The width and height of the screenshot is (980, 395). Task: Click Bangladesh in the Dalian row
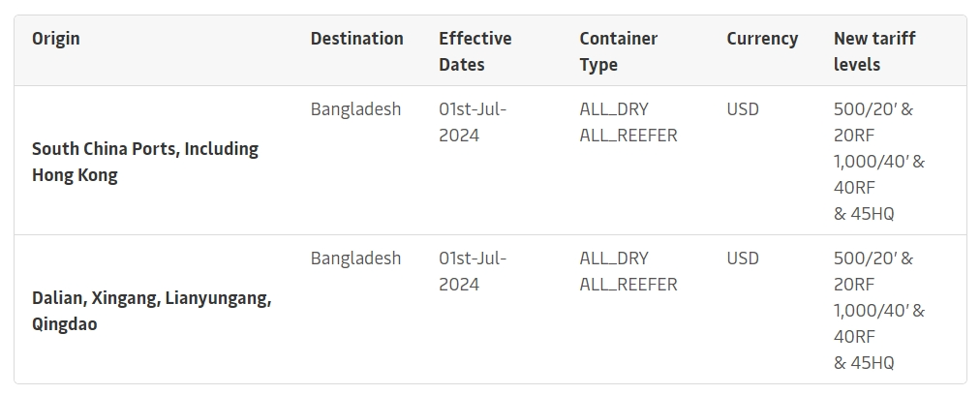point(355,258)
